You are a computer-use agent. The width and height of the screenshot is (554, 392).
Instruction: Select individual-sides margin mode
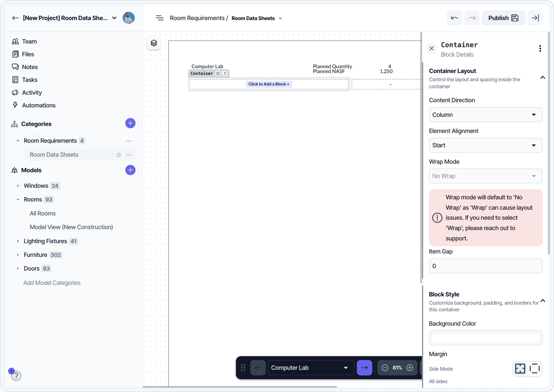[535, 369]
